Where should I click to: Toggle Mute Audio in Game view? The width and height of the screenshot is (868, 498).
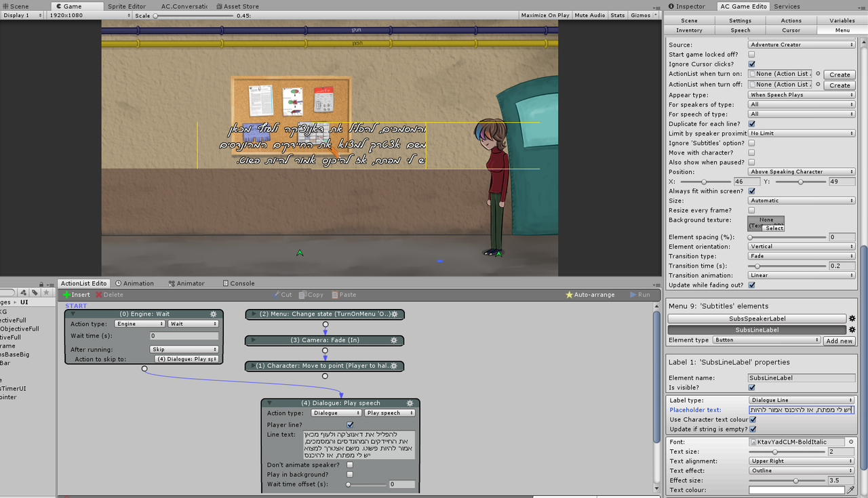590,15
